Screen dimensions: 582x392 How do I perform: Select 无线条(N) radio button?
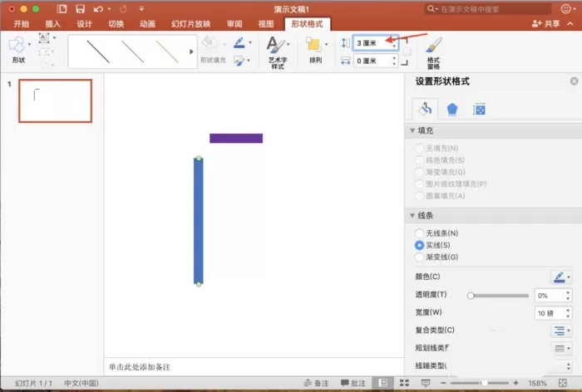click(x=419, y=233)
